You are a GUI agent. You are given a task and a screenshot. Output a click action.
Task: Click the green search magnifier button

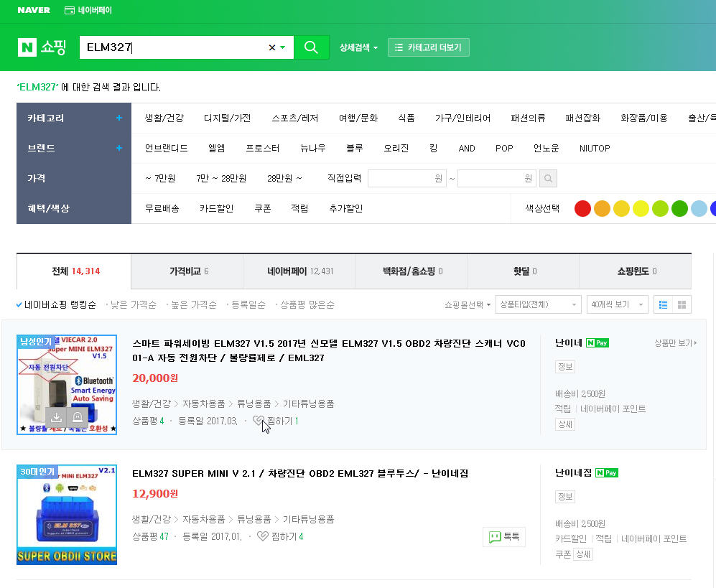(x=312, y=47)
